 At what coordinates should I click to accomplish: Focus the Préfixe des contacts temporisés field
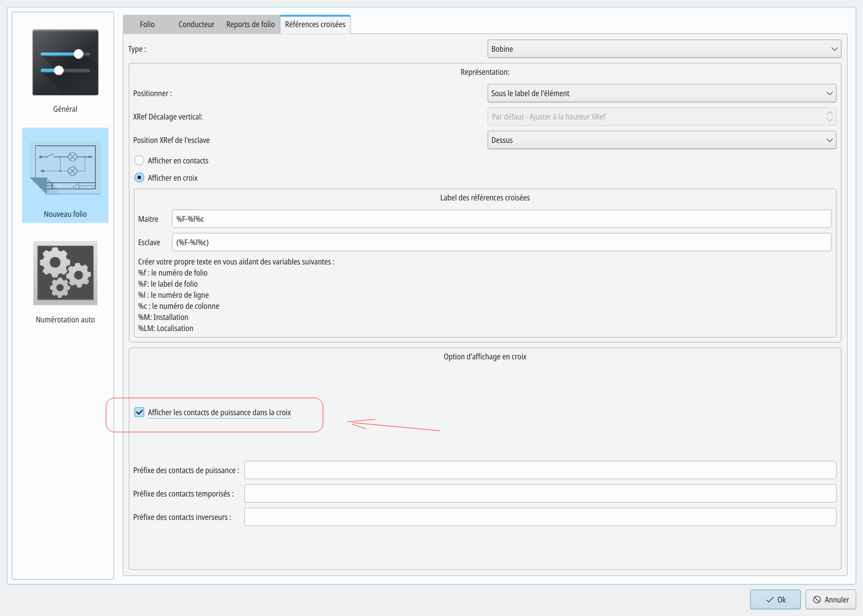coord(540,494)
